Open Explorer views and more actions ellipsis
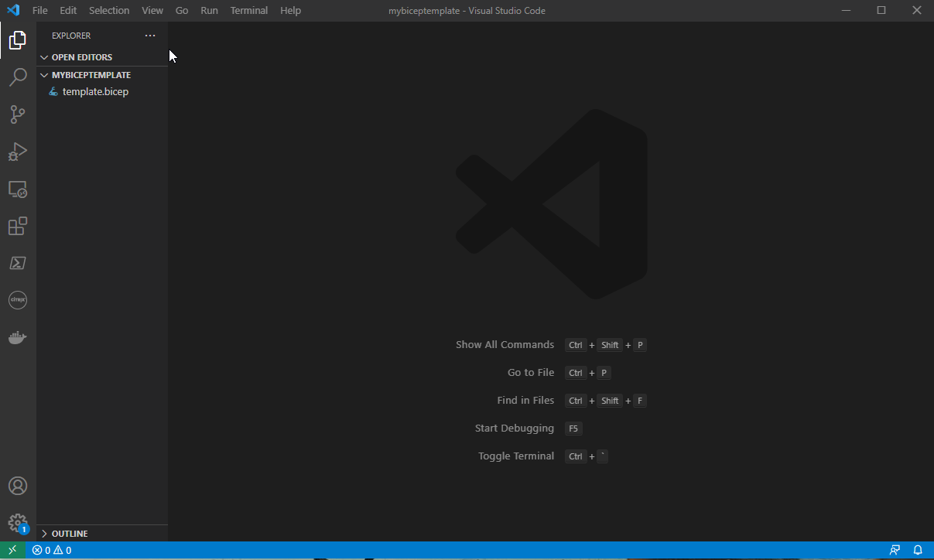This screenshot has height=560, width=934. (150, 36)
